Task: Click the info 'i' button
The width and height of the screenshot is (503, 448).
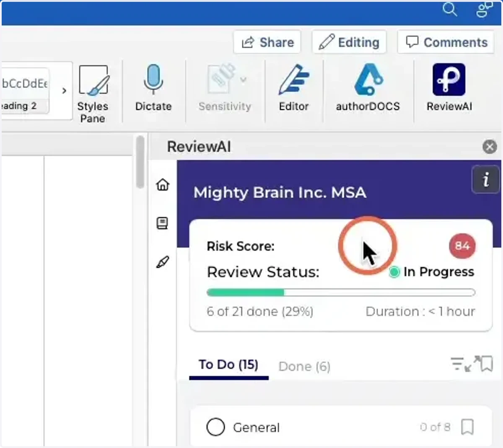Action: 485,179
